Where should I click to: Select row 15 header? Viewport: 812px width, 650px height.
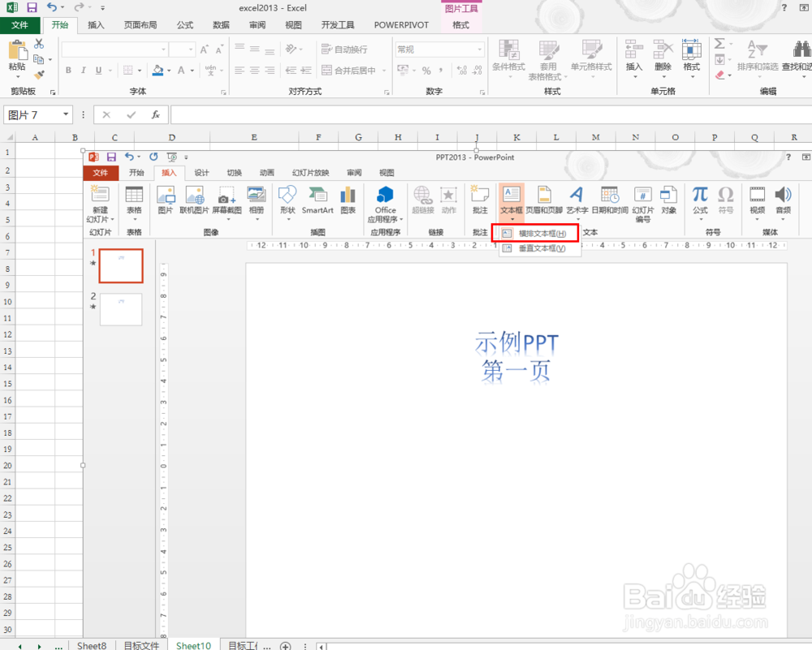click(7, 384)
